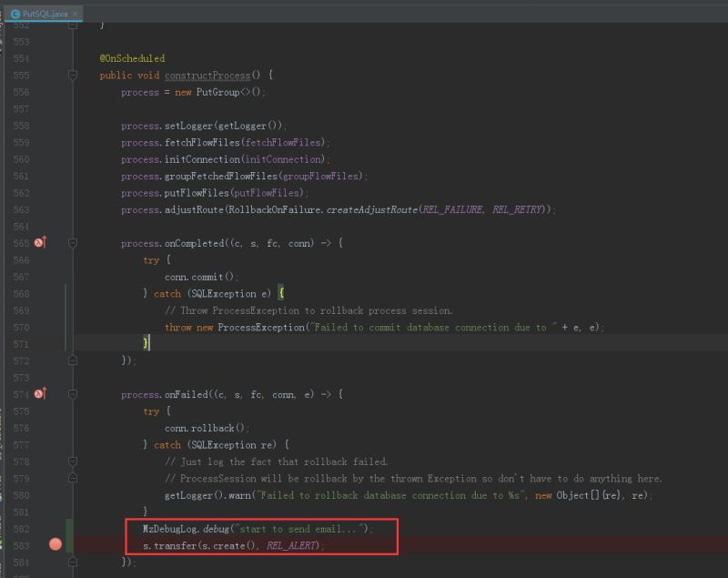Click the fold arrow at line 578
The width and height of the screenshot is (728, 578).
(x=75, y=461)
